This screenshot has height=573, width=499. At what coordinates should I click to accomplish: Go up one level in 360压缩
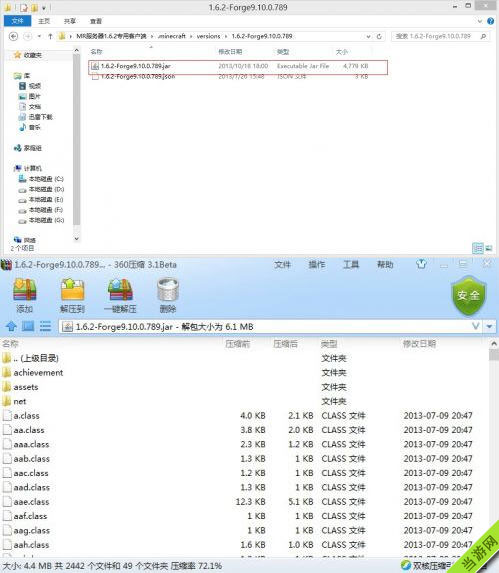click(11, 326)
